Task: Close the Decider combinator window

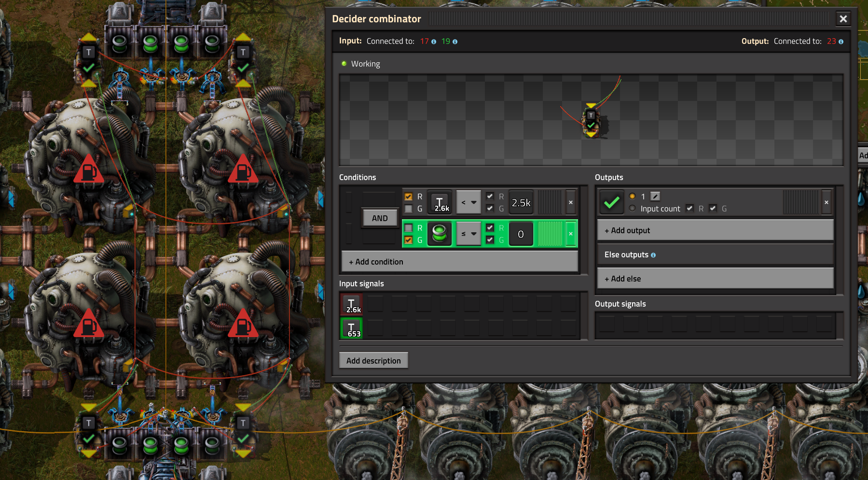Action: click(843, 19)
